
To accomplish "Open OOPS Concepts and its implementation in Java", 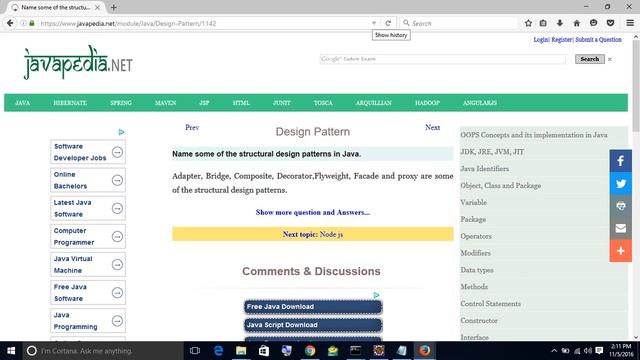I will click(x=533, y=135).
